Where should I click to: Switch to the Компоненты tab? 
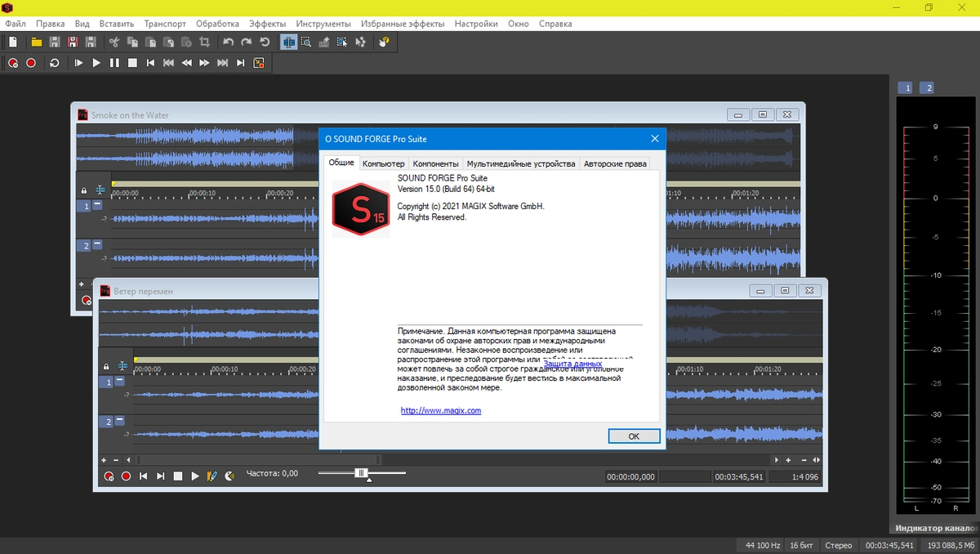pyautogui.click(x=435, y=163)
